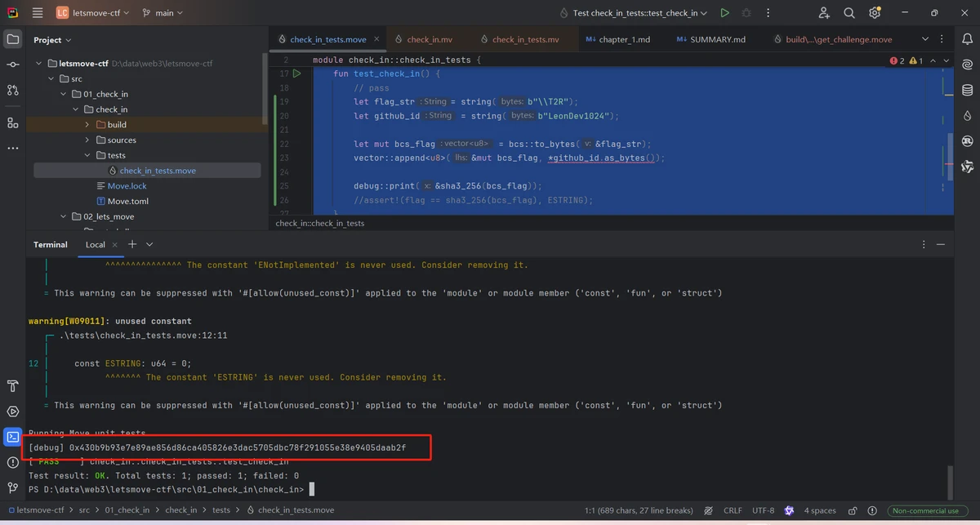Image resolution: width=980 pixels, height=525 pixels.
Task: Switch to the check_in.mv tab
Action: pyautogui.click(x=430, y=39)
